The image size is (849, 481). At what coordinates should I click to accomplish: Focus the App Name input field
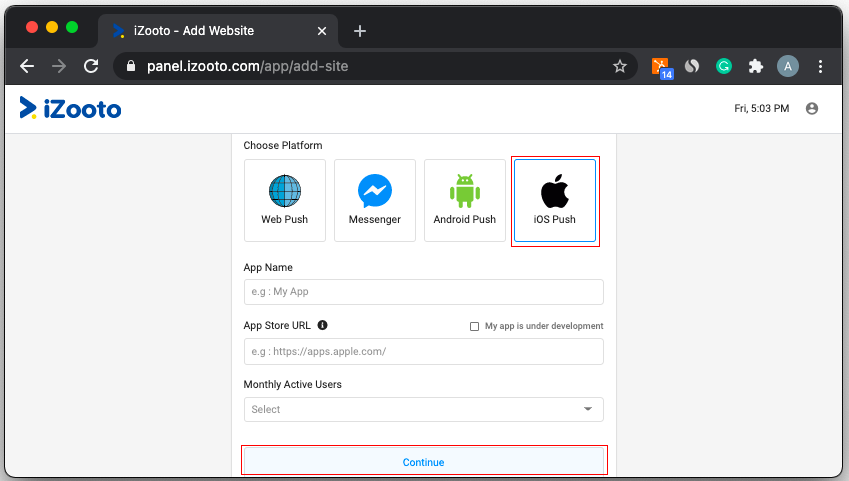click(423, 291)
